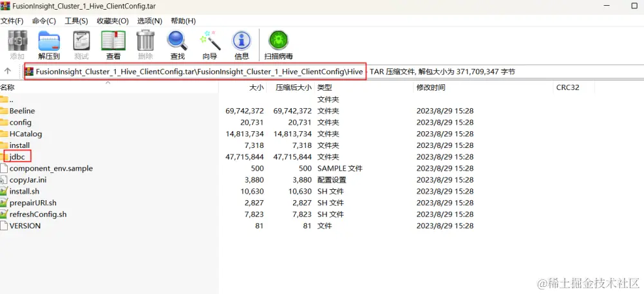Click the Test (测试) toolbar icon
Image resolution: width=644 pixels, height=294 pixels.
[x=81, y=41]
